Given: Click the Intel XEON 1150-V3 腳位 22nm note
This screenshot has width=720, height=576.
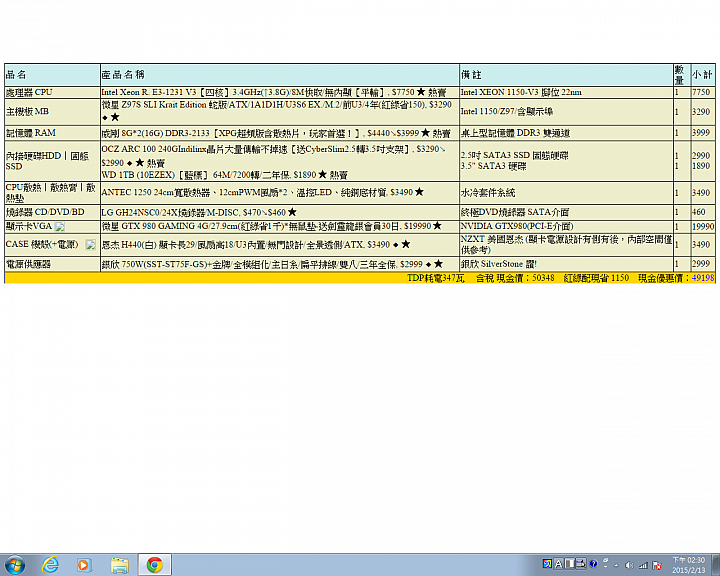Looking at the screenshot, I should pos(521,92).
